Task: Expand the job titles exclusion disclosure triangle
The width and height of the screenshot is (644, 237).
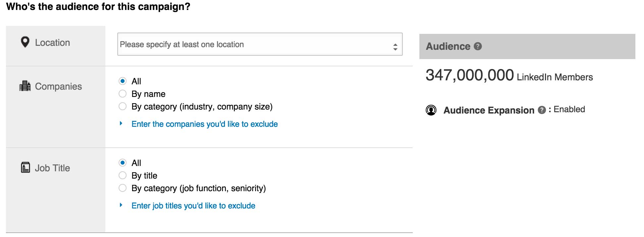Action: click(120, 205)
